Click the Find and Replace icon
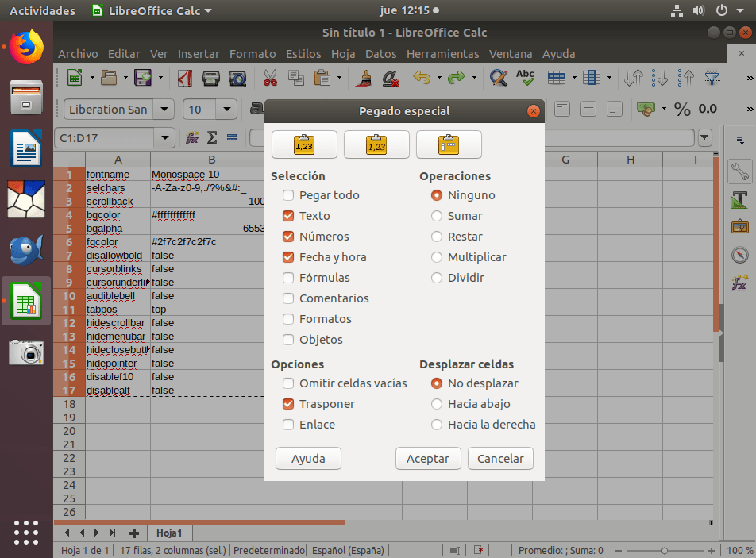This screenshot has height=558, width=756. 498,78
